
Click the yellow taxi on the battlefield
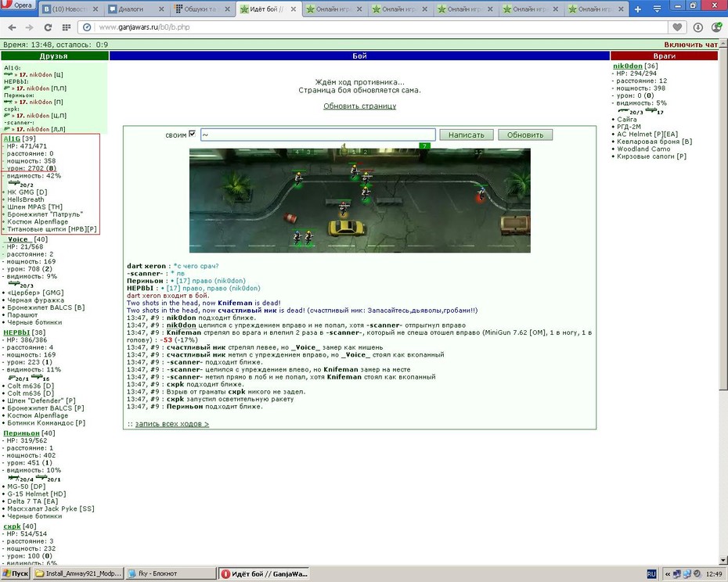point(347,228)
